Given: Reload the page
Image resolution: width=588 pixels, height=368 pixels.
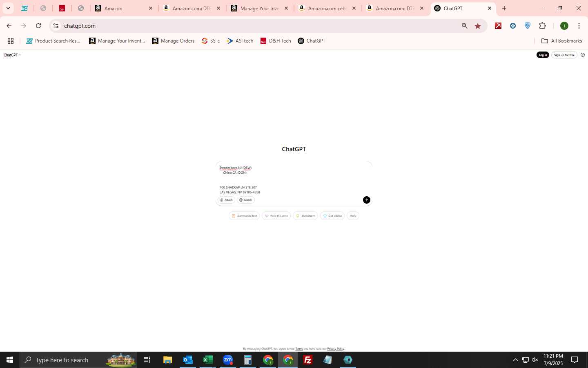Looking at the screenshot, I should tap(38, 26).
